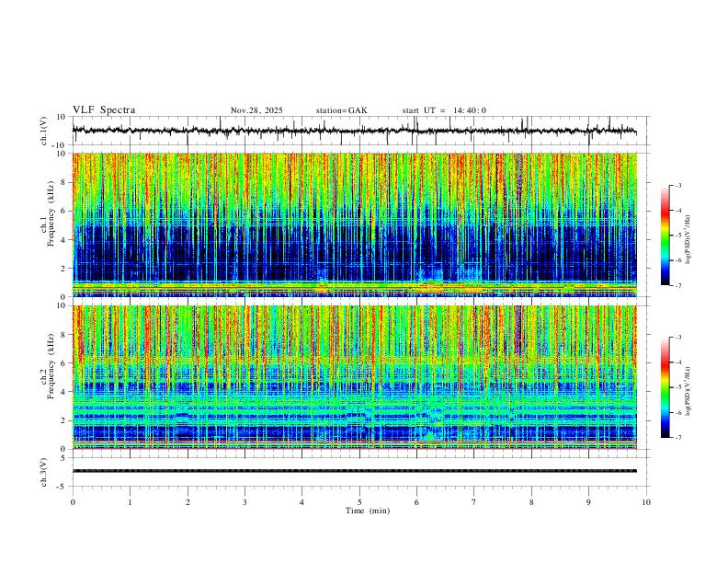Click time axis tick label "6" at bottom
The height and width of the screenshot is (563, 728).
[x=416, y=502]
